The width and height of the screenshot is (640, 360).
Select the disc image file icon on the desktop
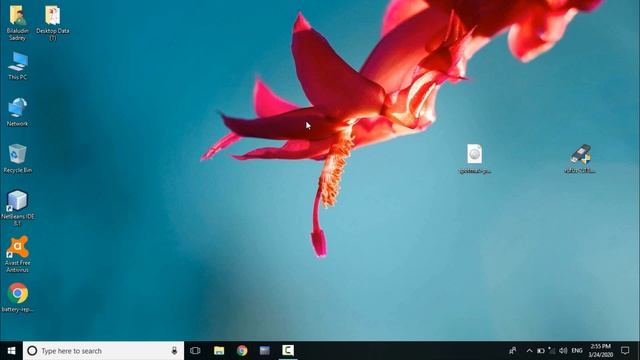tap(475, 158)
